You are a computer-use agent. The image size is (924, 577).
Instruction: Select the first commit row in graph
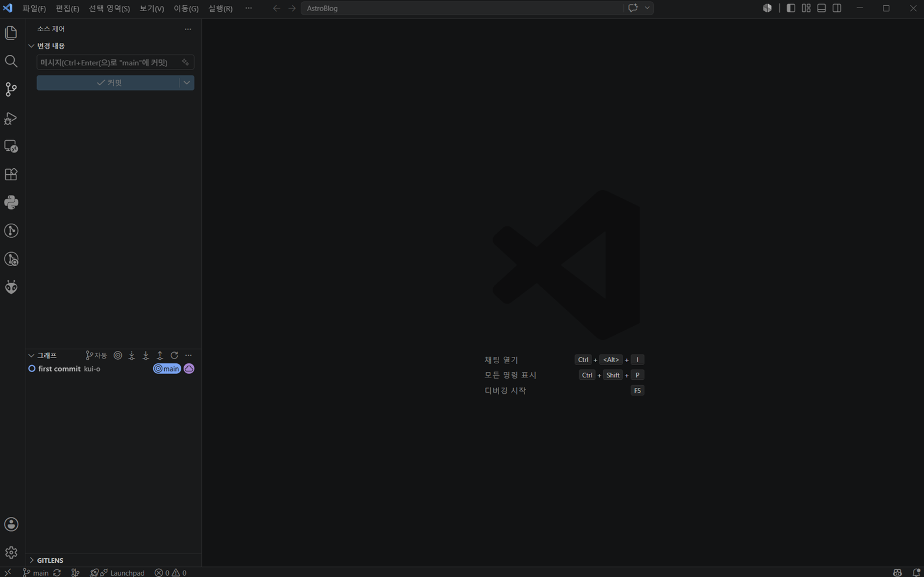[x=114, y=369]
